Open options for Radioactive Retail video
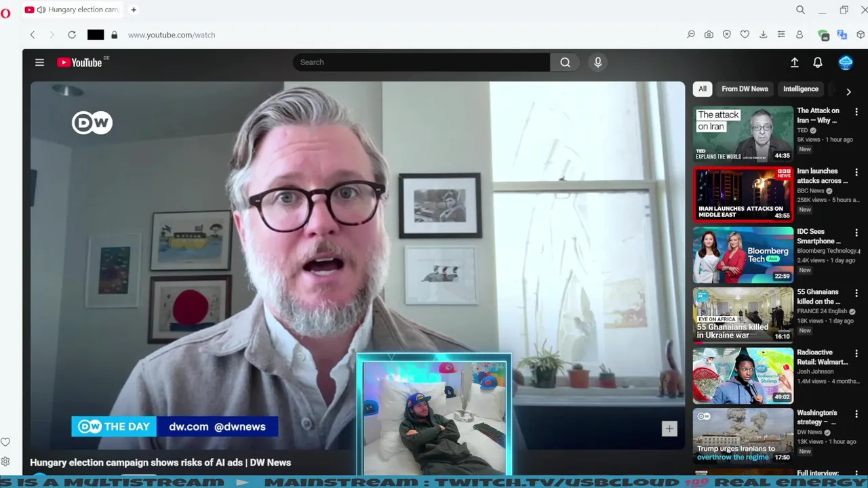 (x=856, y=353)
